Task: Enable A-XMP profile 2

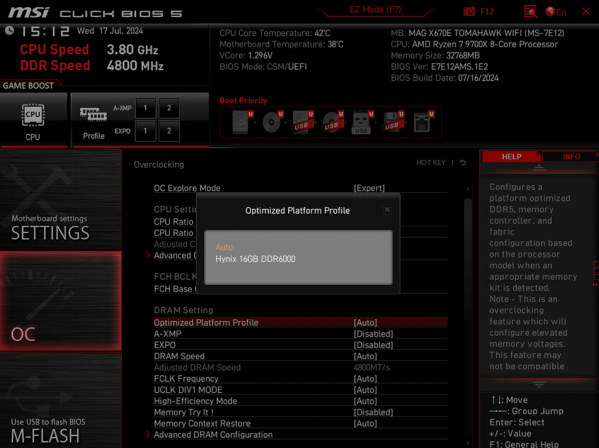Action: [169, 108]
